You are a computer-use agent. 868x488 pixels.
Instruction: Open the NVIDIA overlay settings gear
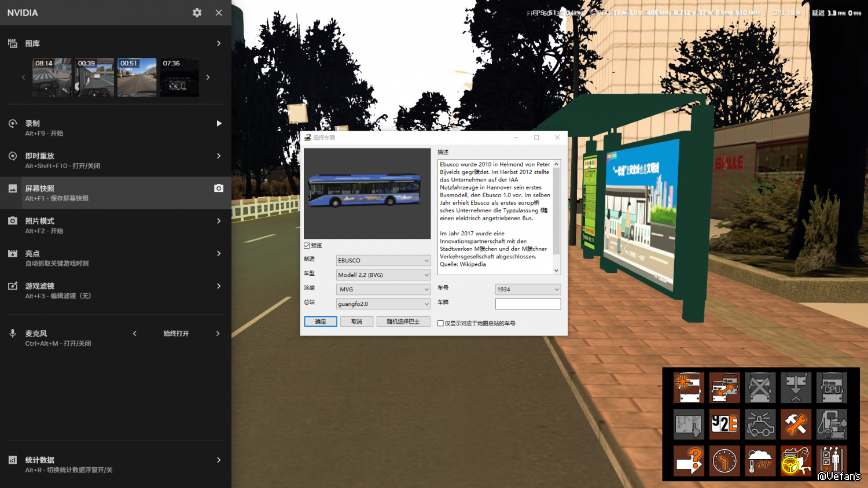(x=197, y=13)
